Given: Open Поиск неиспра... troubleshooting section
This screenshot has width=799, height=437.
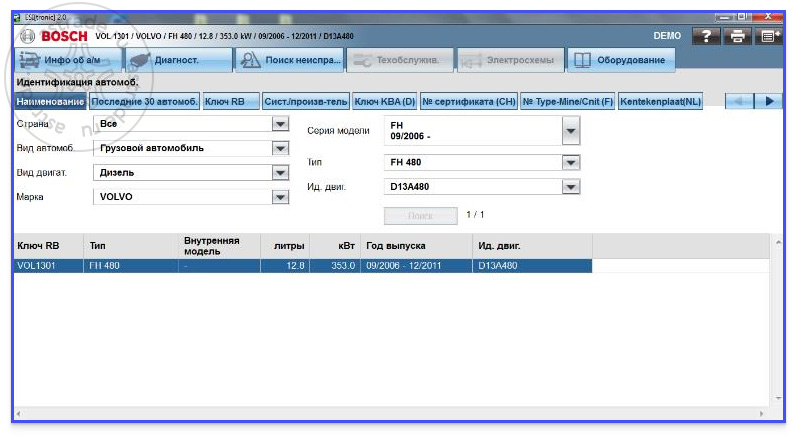Looking at the screenshot, I should [289, 60].
